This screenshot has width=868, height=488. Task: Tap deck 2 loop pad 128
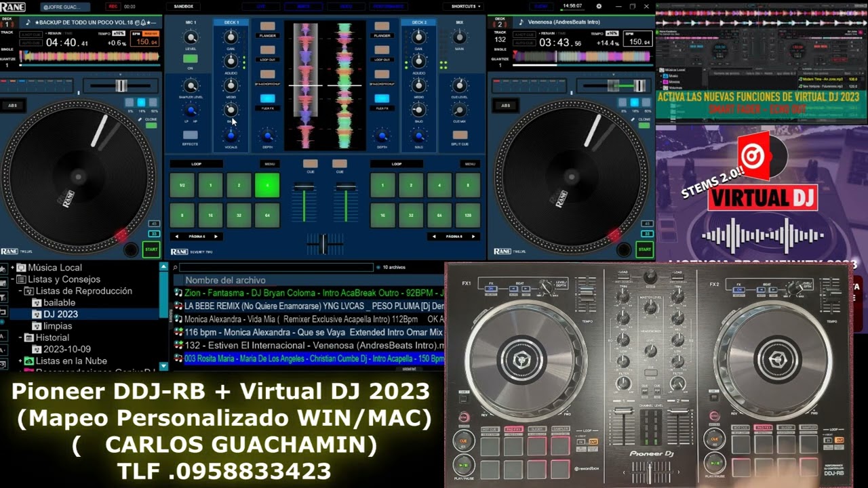coord(468,215)
